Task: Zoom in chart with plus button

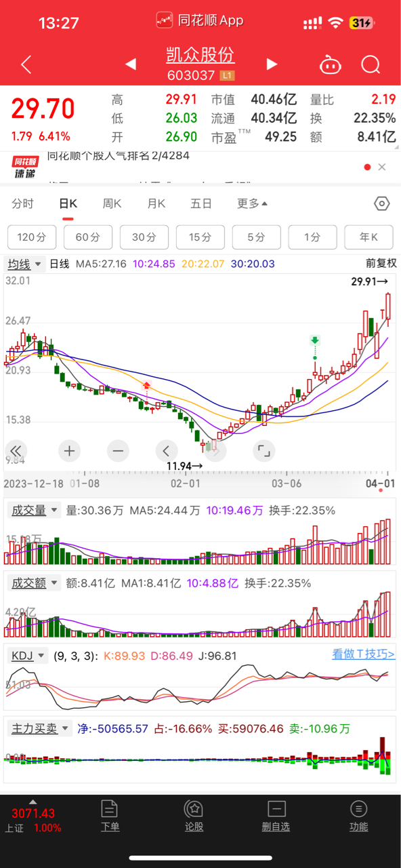Action: click(x=69, y=450)
